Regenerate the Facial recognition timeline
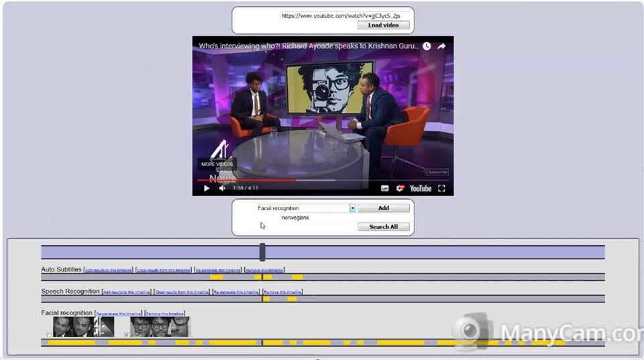The height and width of the screenshot is (360, 644). (118, 314)
